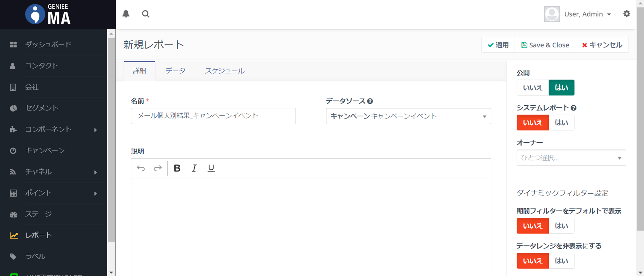Open the settings gear icon
644x276 pixels.
[627, 14]
